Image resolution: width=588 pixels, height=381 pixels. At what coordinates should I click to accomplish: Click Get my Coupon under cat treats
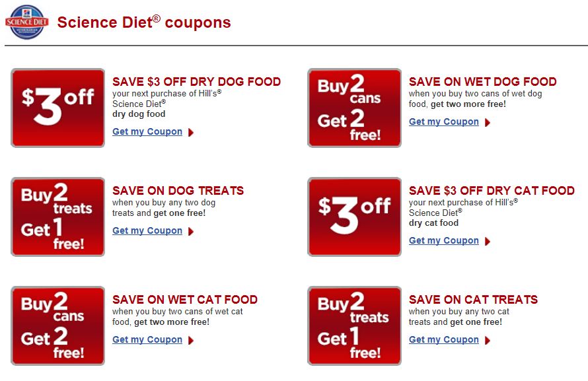click(443, 340)
